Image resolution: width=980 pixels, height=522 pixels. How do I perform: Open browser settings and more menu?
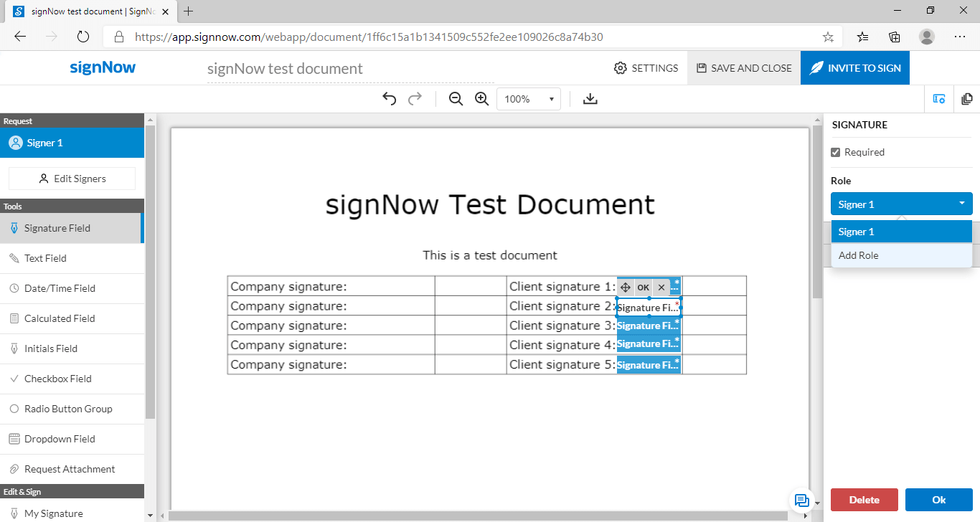click(960, 37)
